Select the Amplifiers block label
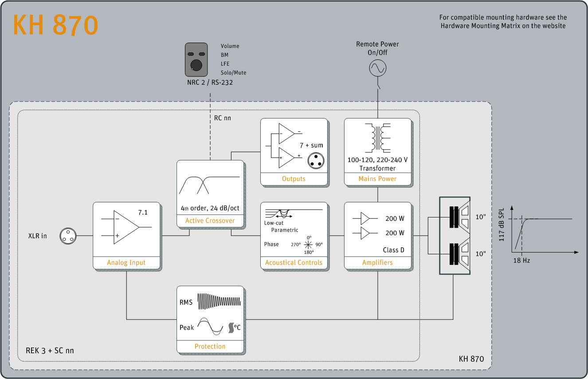The height and width of the screenshot is (379, 588). [378, 262]
